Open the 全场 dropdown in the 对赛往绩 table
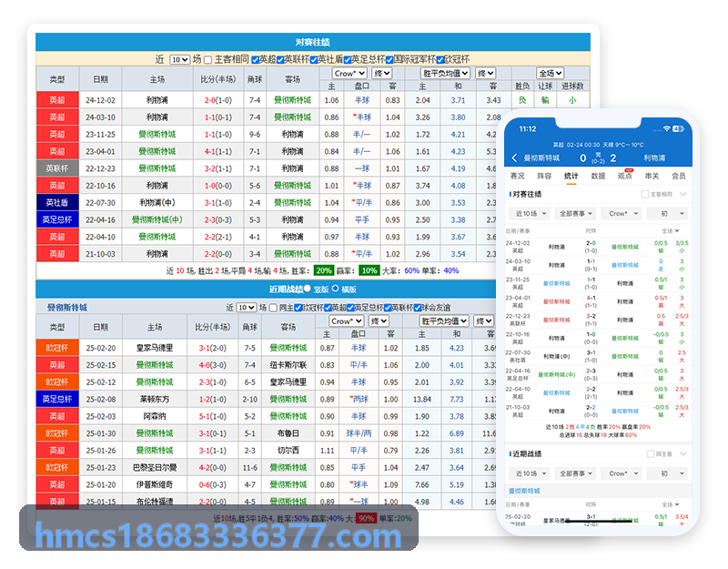This screenshot has height=569, width=728. (551, 73)
